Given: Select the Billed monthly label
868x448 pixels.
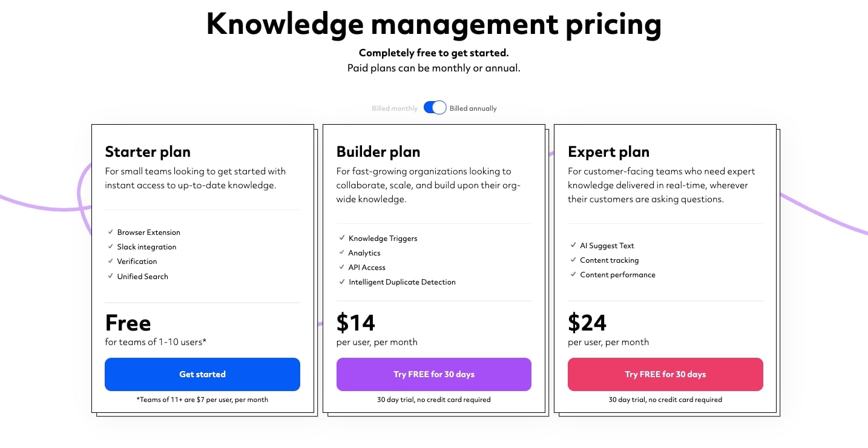Looking at the screenshot, I should click(395, 108).
